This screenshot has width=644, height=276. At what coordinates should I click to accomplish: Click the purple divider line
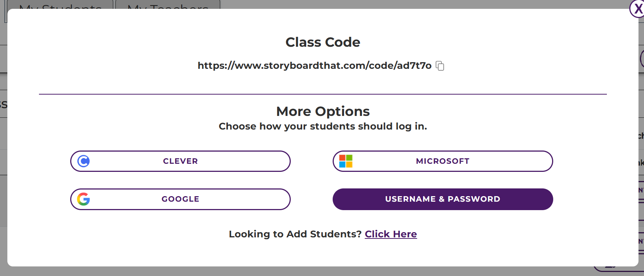(323, 94)
